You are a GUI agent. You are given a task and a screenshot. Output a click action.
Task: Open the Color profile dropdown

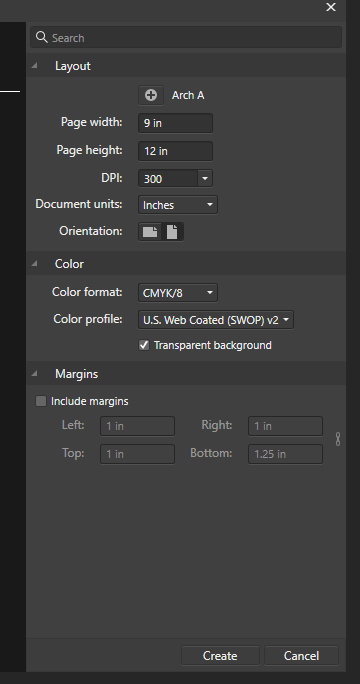pos(216,320)
